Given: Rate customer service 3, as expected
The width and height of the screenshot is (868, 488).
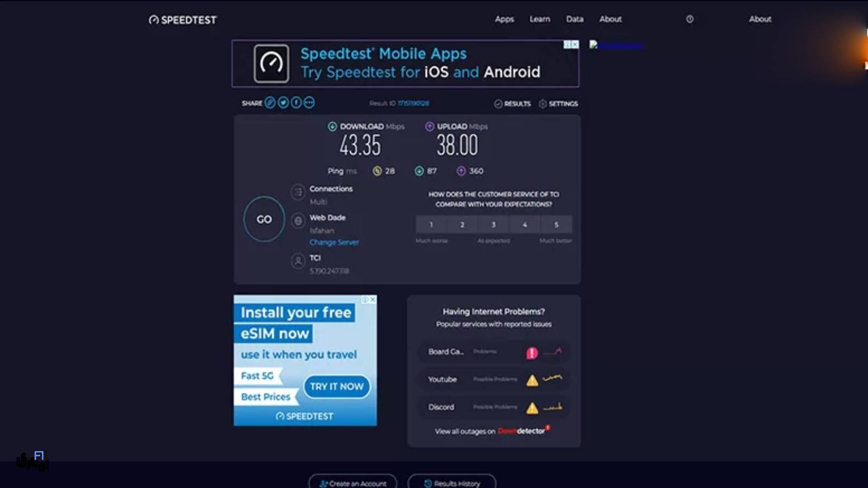Looking at the screenshot, I should click(x=494, y=224).
